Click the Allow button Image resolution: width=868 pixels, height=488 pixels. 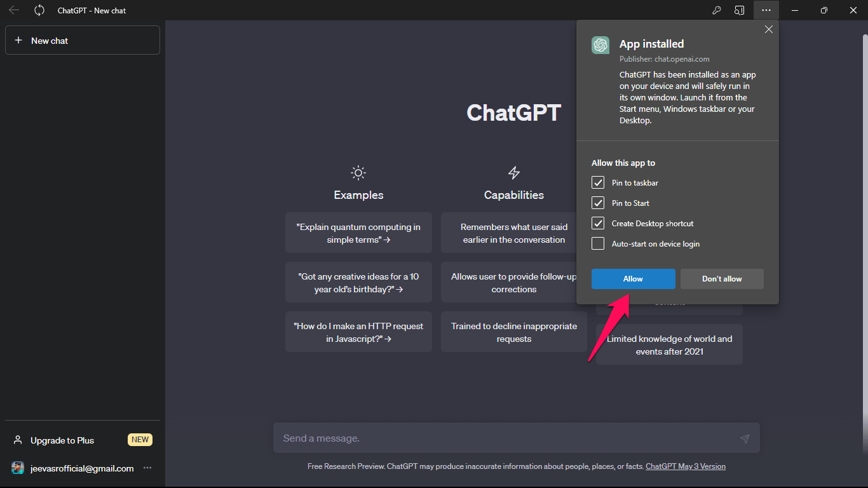[633, 279]
